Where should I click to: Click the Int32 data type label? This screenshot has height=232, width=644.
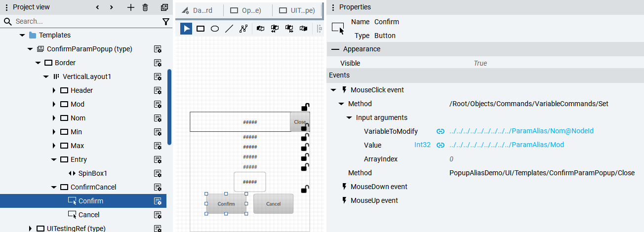click(423, 145)
